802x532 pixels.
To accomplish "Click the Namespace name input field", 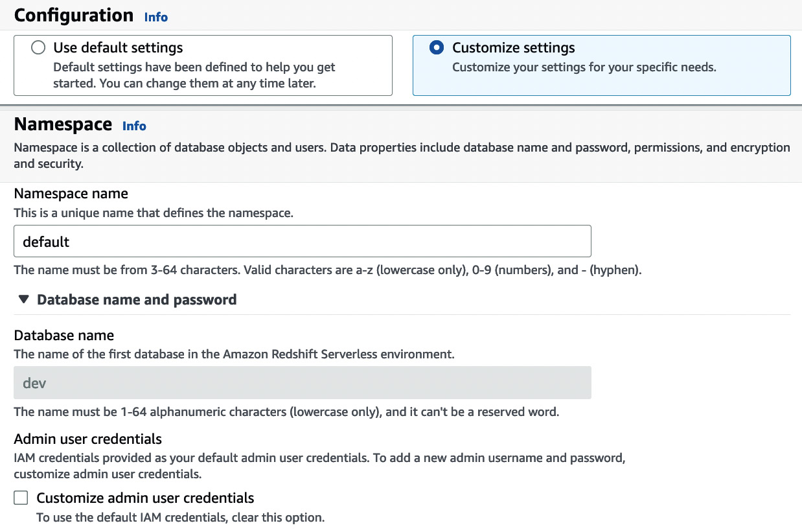I will click(303, 241).
